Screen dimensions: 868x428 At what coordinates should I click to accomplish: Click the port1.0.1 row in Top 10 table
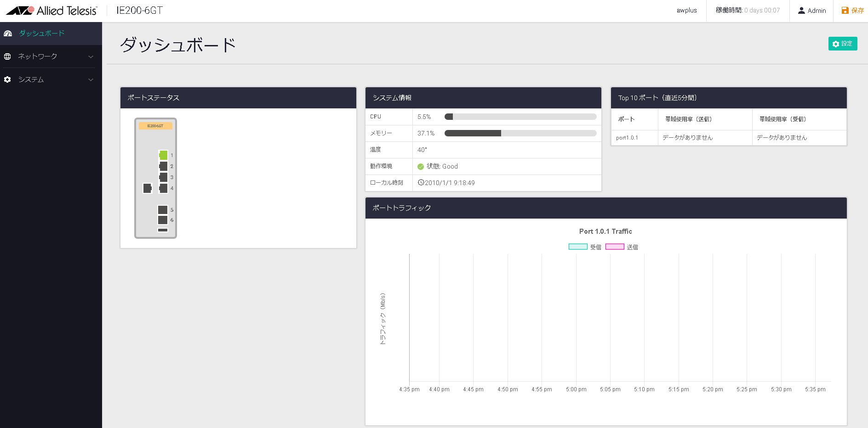tap(627, 138)
